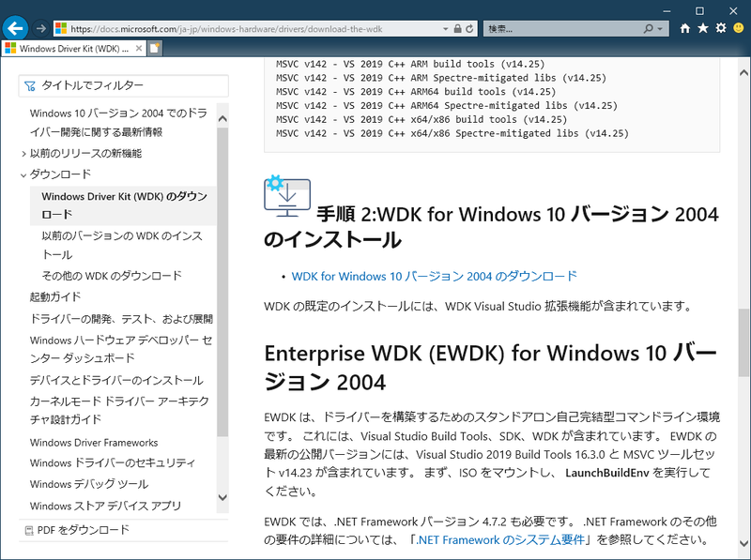Viewport: 751px width, 560px height.
Task: Open browser Tools via the gear icon
Action: 721,28
